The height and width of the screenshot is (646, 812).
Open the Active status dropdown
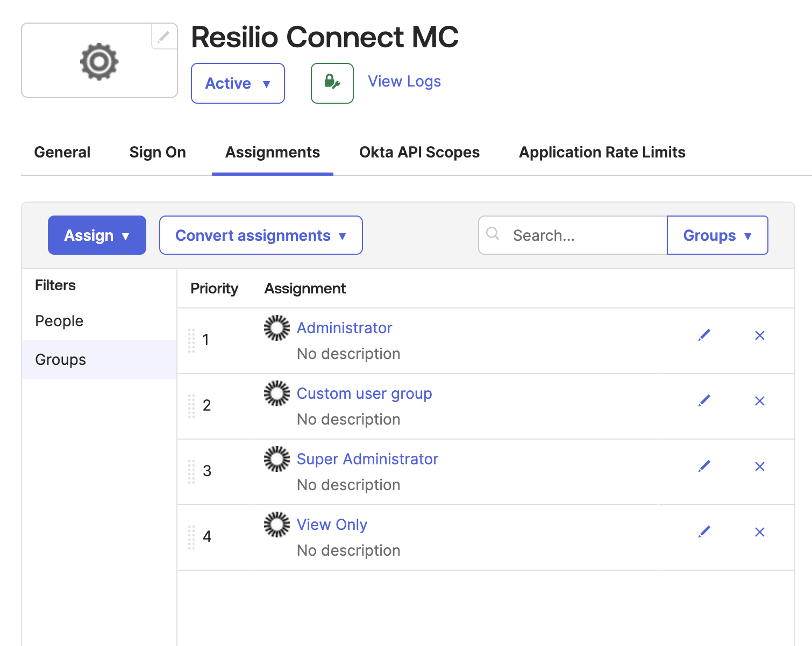tap(238, 83)
